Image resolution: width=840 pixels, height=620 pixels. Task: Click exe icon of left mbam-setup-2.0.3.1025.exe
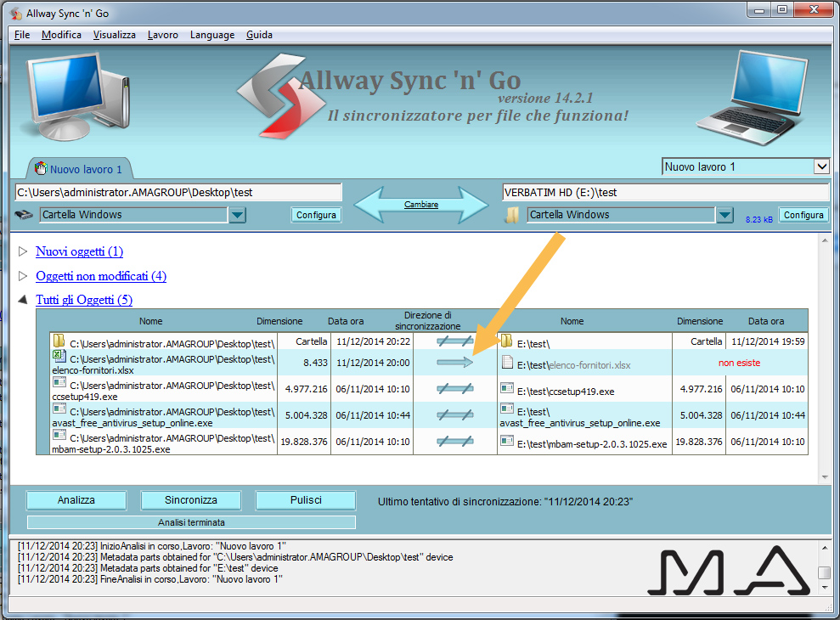click(59, 435)
